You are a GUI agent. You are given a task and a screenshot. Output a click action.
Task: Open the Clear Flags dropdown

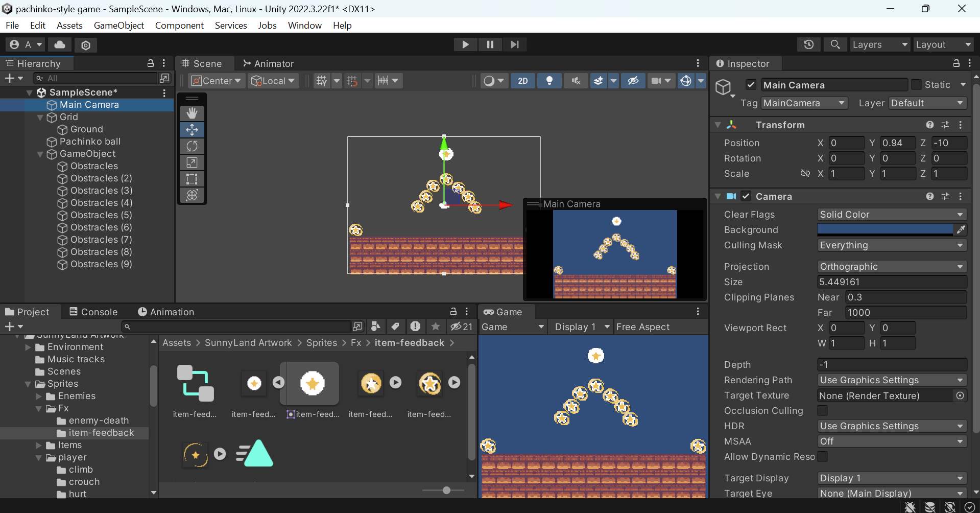click(891, 214)
